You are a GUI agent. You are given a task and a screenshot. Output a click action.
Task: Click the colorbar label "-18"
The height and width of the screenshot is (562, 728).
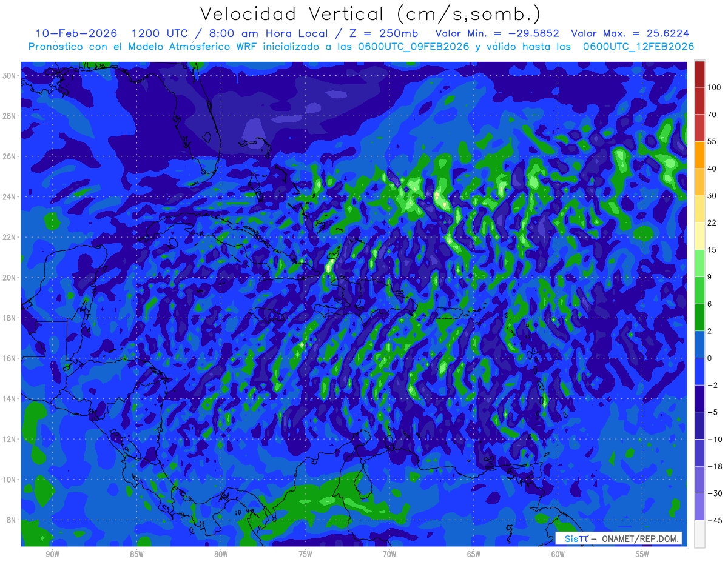(x=714, y=467)
